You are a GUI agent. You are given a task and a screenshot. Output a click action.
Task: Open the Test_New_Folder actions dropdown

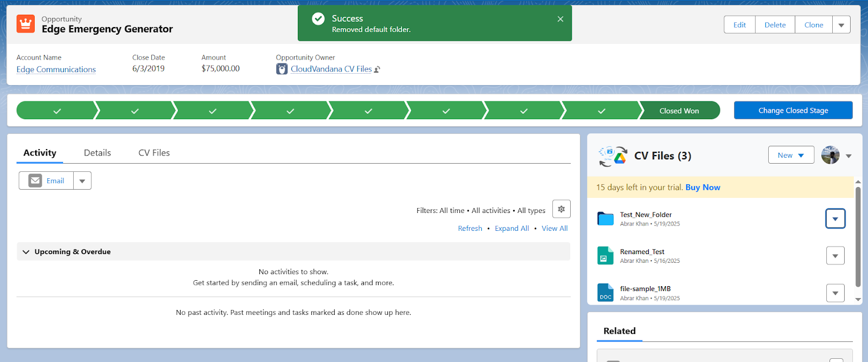click(x=835, y=218)
